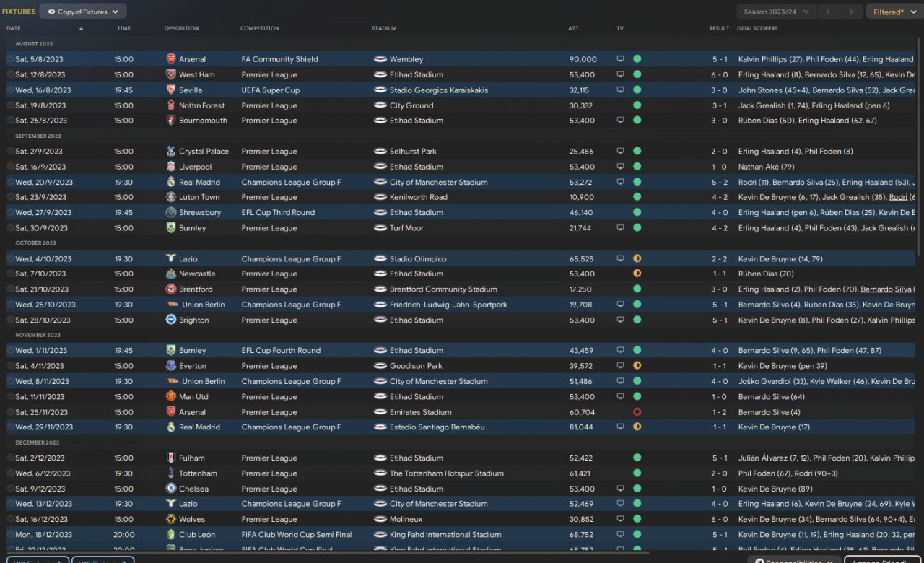The image size is (924, 563).
Task: Click the Arsenal badge in the Community Shield row
Action: 171,59
